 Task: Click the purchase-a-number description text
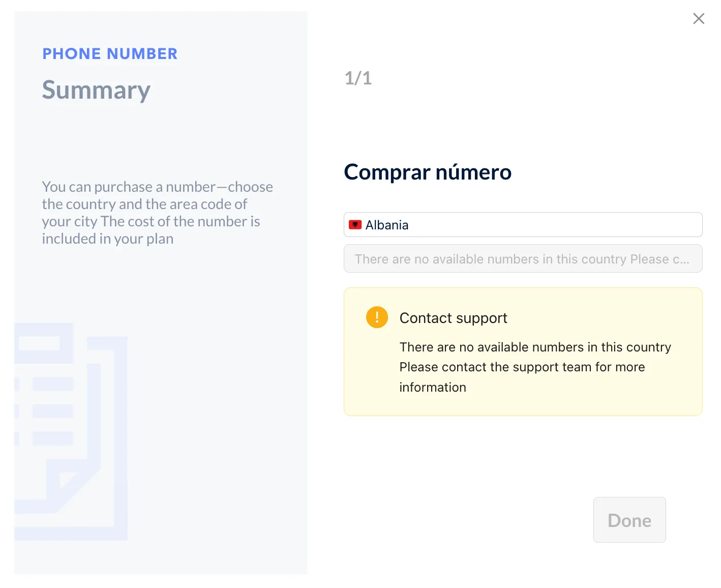tap(158, 213)
